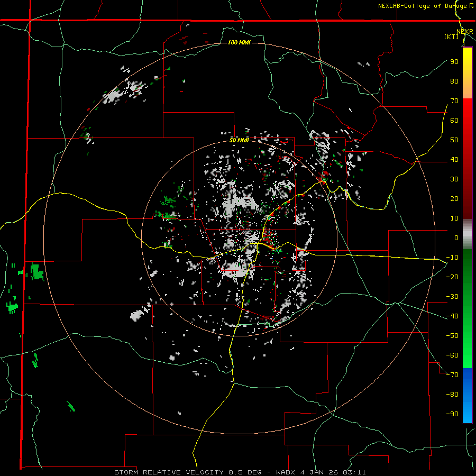Click the -80 value on the velocity scale
This screenshot has width=476, height=476.
pos(452,395)
